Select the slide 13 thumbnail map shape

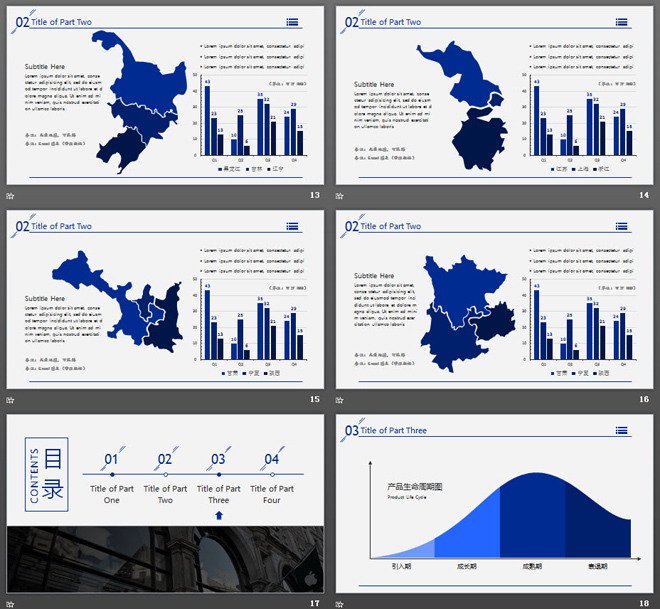pyautogui.click(x=138, y=100)
